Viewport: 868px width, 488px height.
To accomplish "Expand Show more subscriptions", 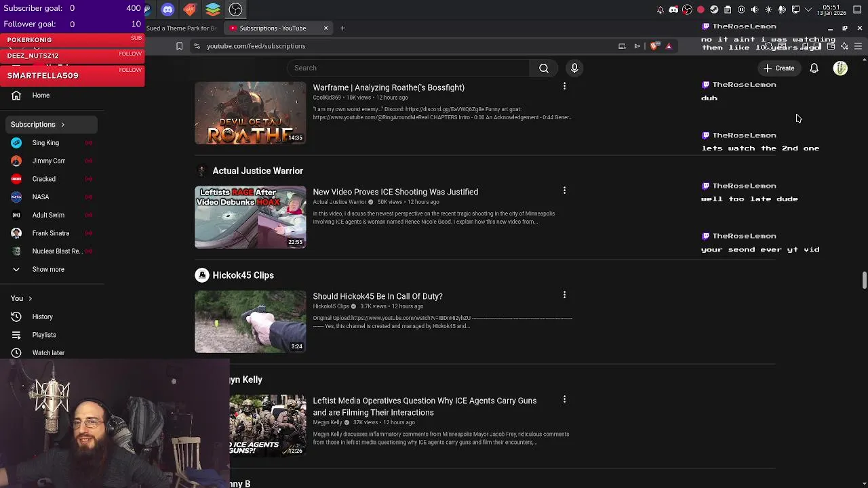I will click(x=53, y=269).
